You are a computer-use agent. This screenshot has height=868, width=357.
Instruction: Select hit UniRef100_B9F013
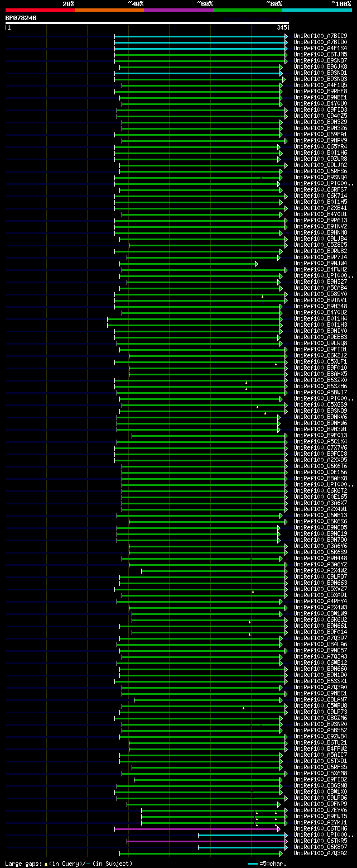[320, 436]
